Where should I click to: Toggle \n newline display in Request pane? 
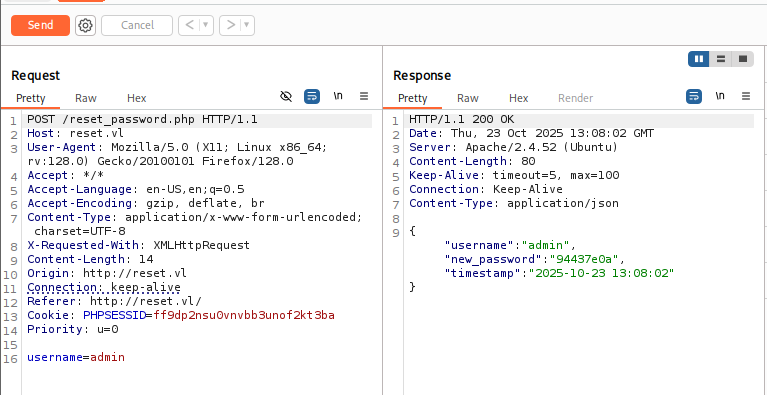coord(338,96)
